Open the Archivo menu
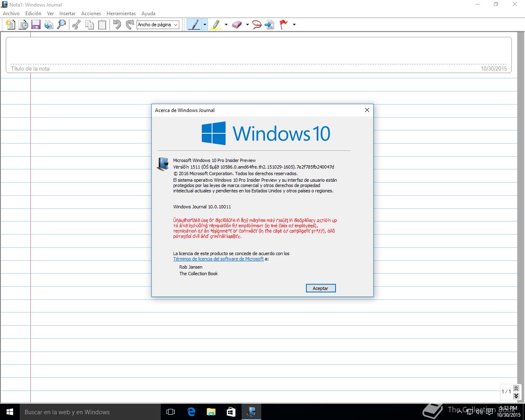 pos(11,14)
